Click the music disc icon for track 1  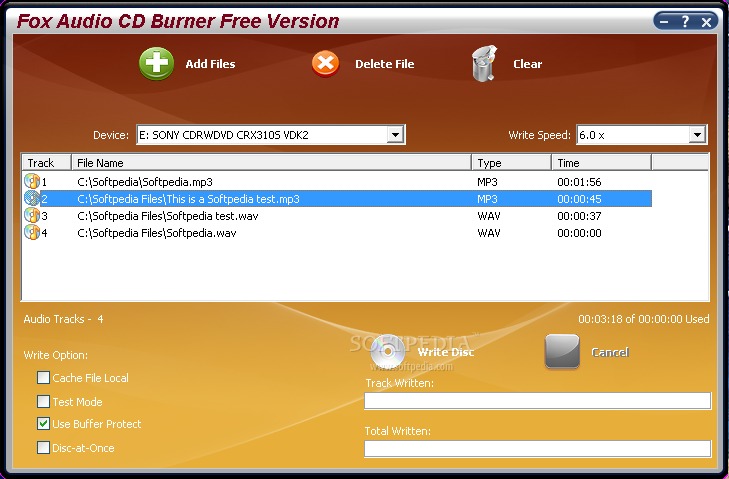tap(32, 181)
